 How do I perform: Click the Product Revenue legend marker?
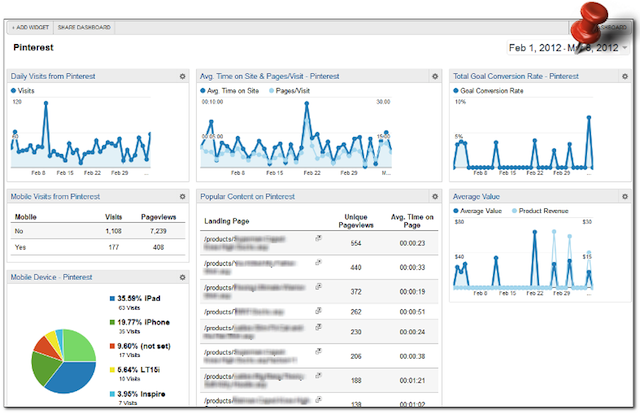515,211
